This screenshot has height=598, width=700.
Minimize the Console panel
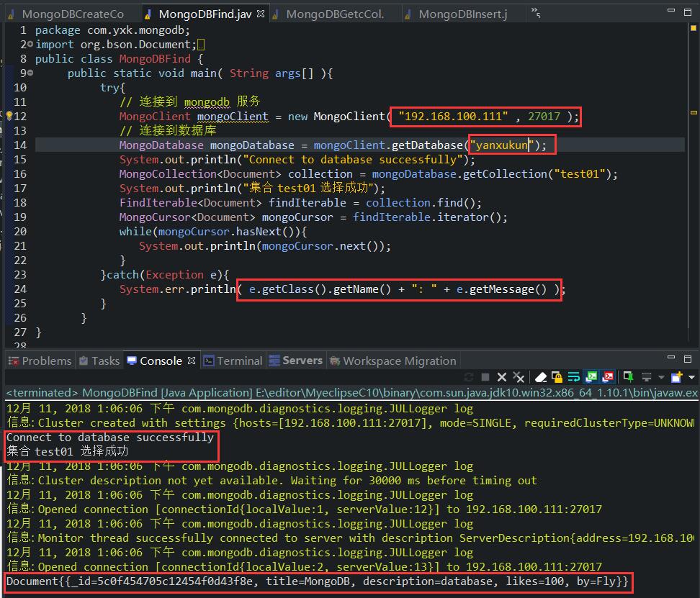[671, 357]
